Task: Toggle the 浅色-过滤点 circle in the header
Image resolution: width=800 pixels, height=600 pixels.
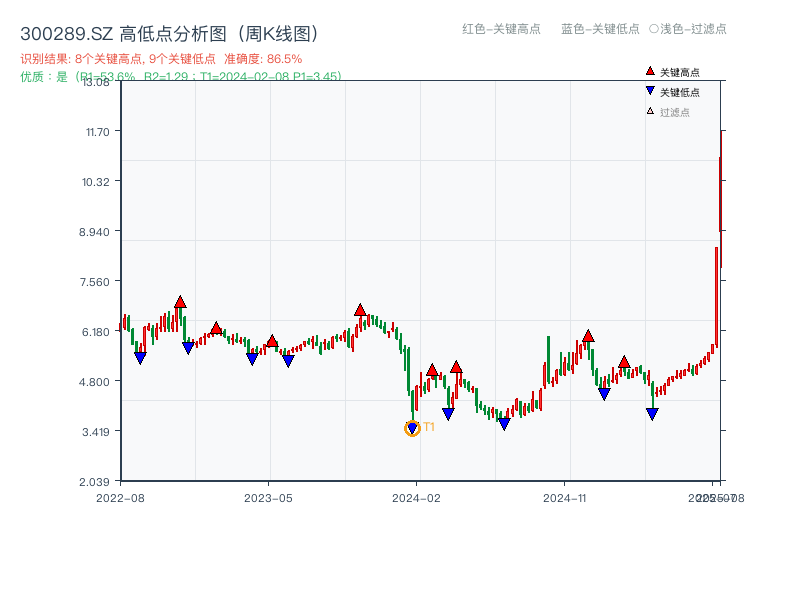Action: 654,29
